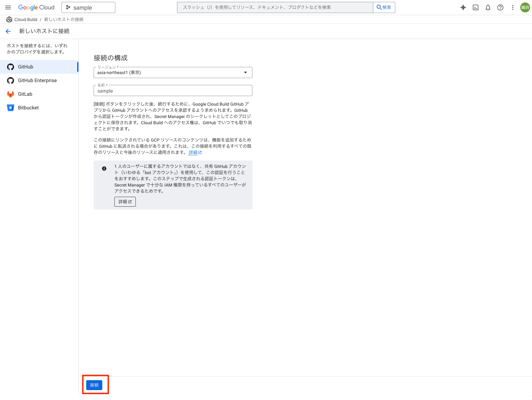532x400 pixels.
Task: Click the 新しいホストの接続 breadcrumb text
Action: pos(64,20)
